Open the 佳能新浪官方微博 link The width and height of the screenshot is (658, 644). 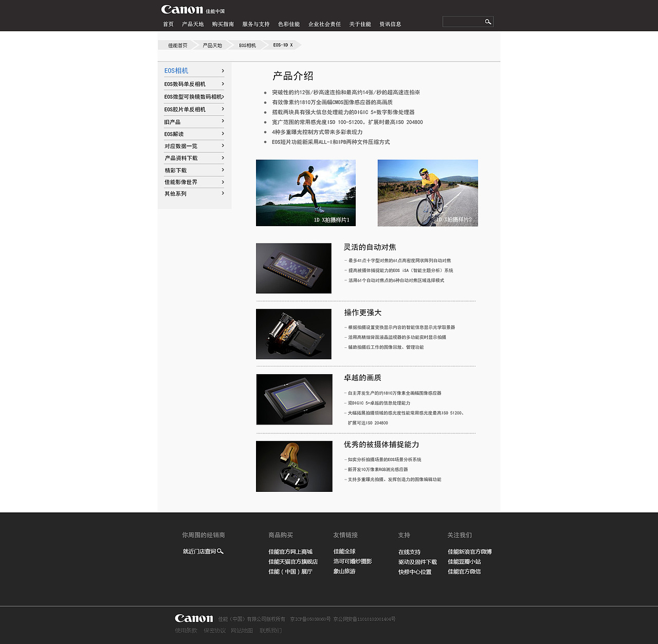click(470, 551)
